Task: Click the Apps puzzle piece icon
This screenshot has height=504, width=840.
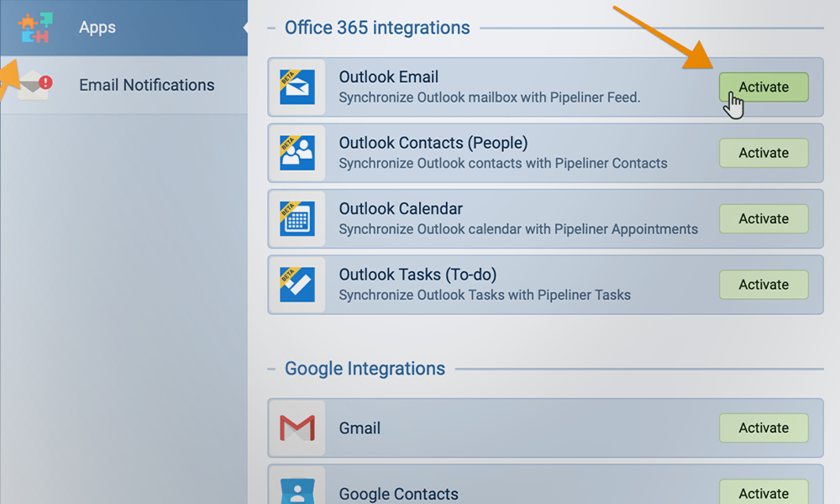Action: click(34, 26)
